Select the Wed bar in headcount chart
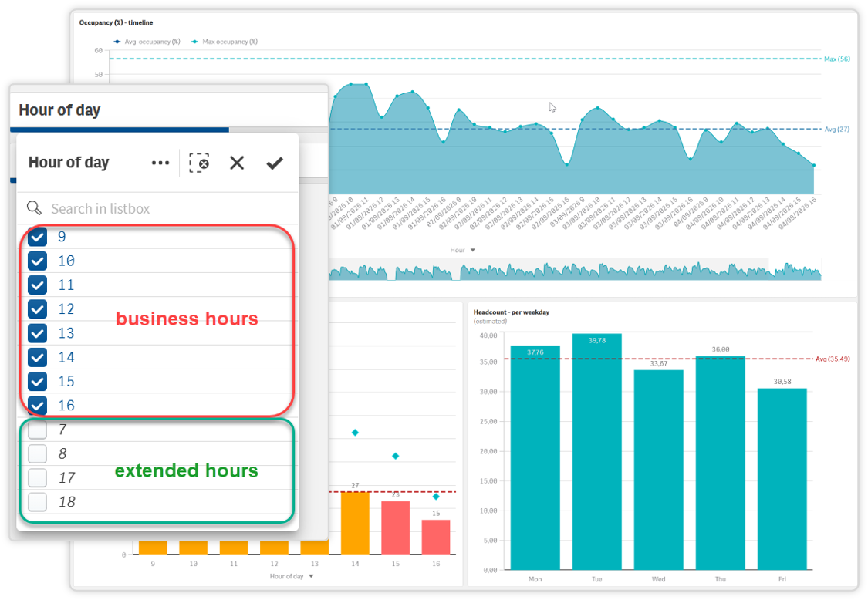Image resolution: width=868 pixels, height=600 pixels. [658, 470]
